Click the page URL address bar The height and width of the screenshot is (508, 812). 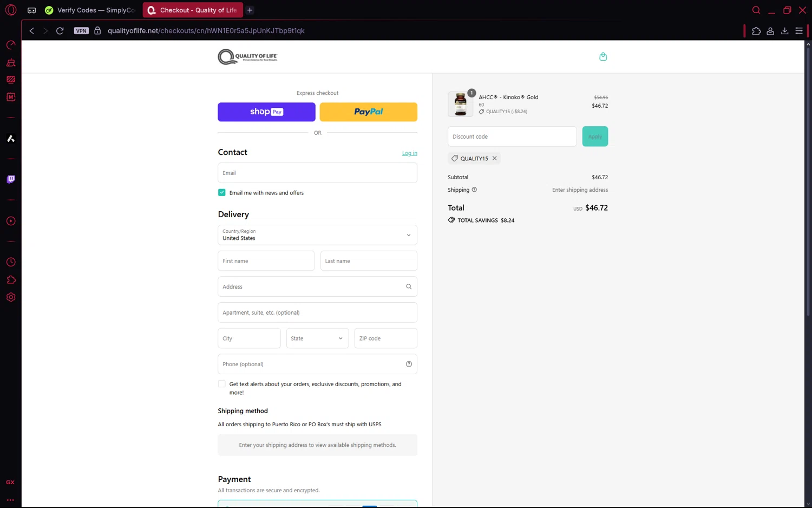(x=206, y=31)
